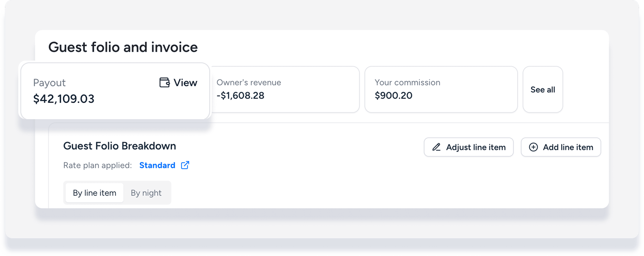The width and height of the screenshot is (644, 256).
Task: Select the Your commission card title
Action: tap(407, 83)
